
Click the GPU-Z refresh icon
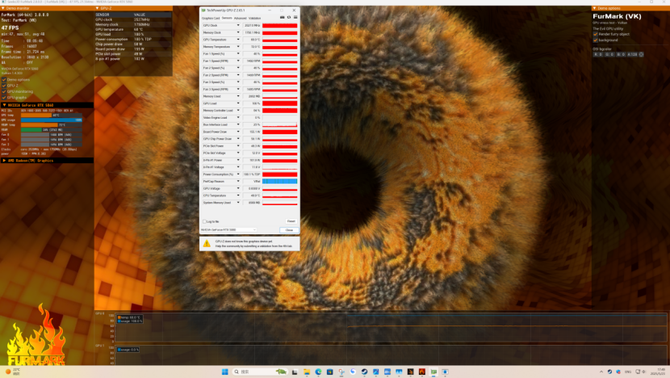tap(289, 18)
